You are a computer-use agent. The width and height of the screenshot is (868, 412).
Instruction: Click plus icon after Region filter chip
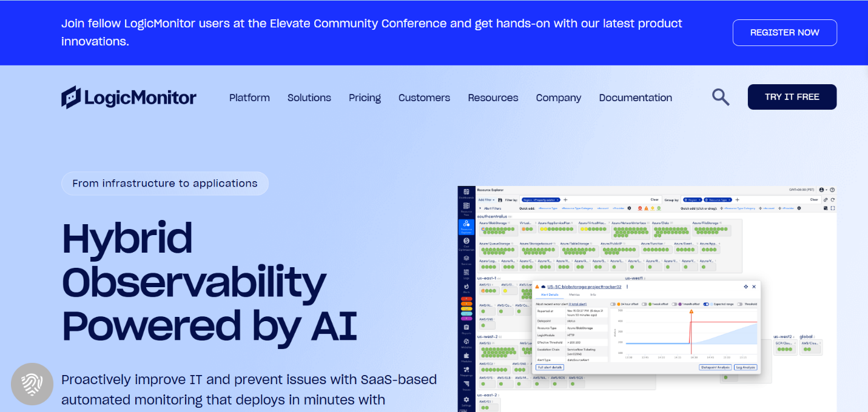click(x=565, y=199)
